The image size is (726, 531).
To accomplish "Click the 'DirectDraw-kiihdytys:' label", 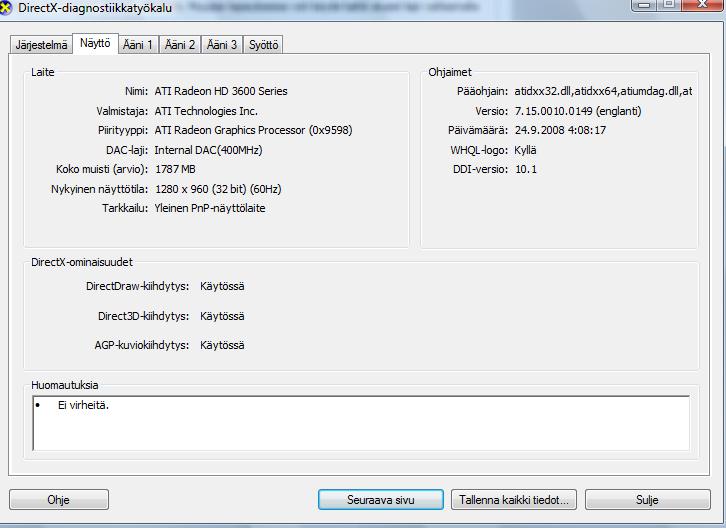I will click(138, 287).
